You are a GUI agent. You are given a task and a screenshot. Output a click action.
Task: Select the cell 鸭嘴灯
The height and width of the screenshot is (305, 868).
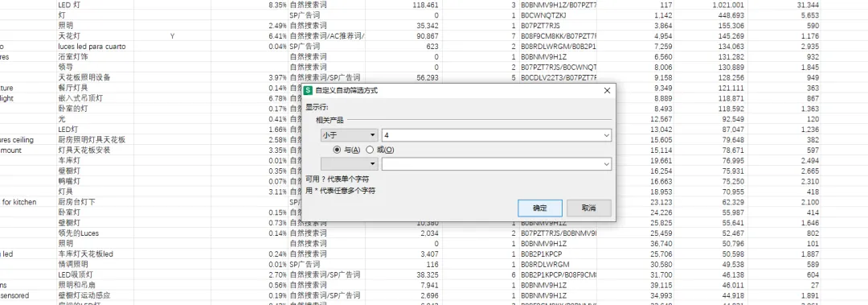[x=69, y=181]
